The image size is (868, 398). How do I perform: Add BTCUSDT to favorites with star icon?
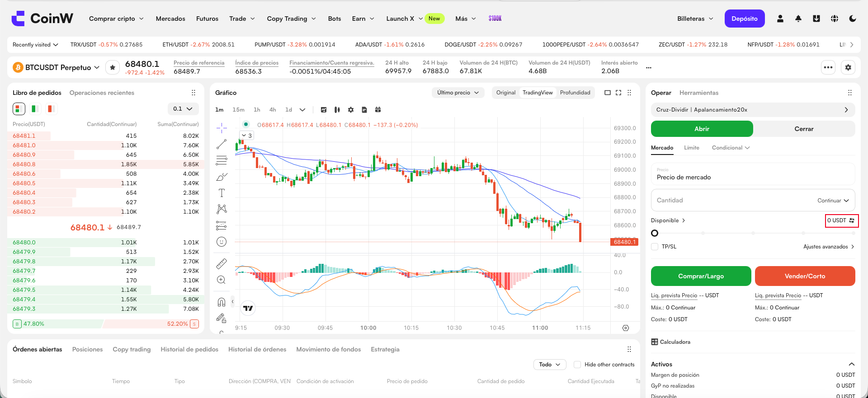[x=113, y=67]
